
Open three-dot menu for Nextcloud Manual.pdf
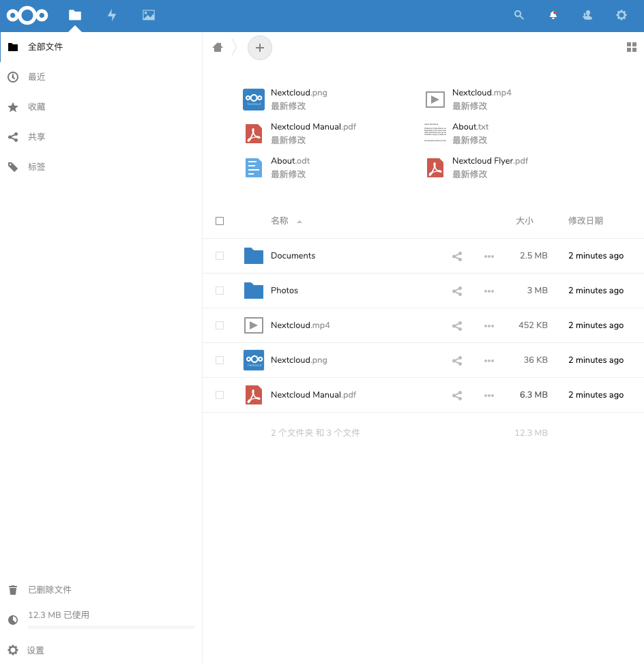(x=489, y=396)
